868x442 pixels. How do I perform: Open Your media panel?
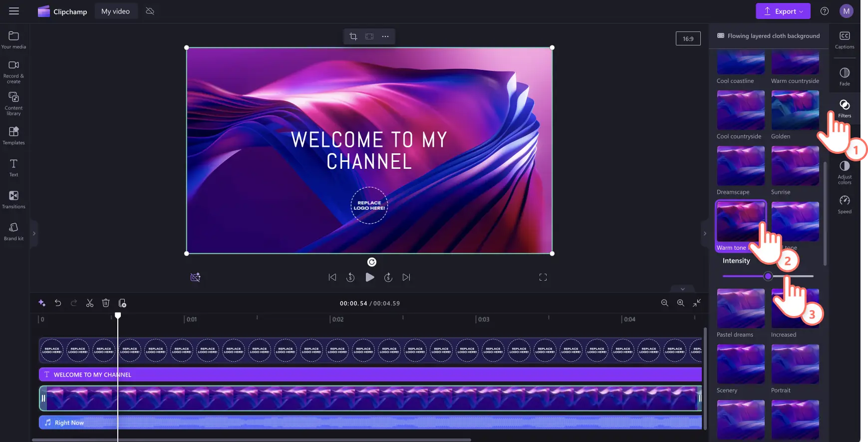[13, 40]
